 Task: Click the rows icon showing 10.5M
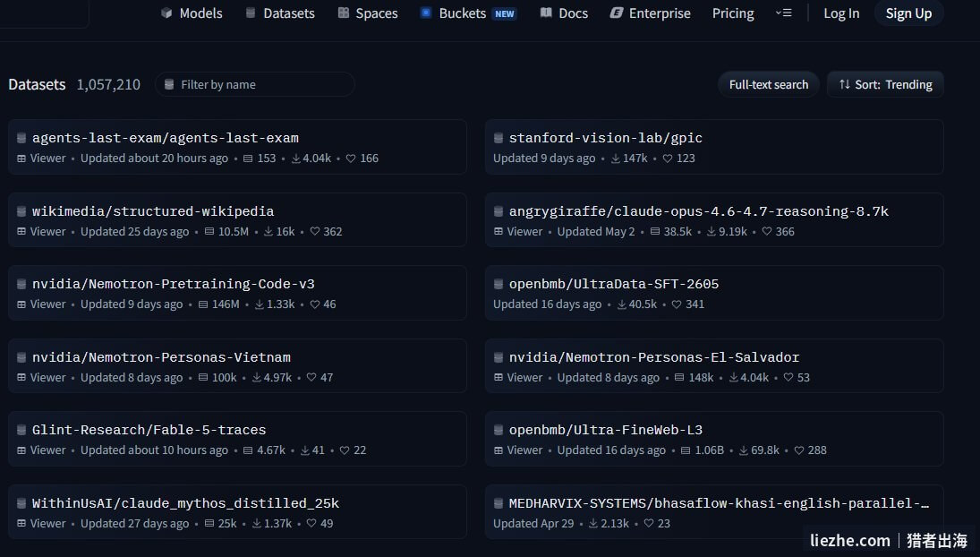209,231
